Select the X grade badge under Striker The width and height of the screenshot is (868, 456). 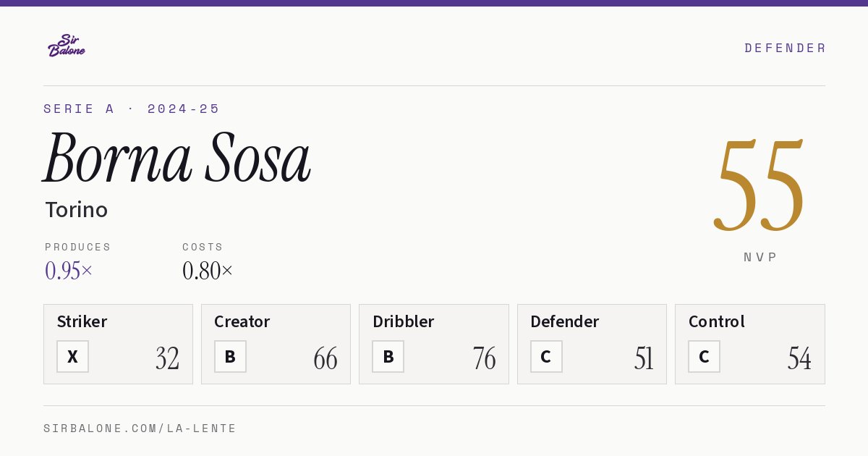point(72,356)
